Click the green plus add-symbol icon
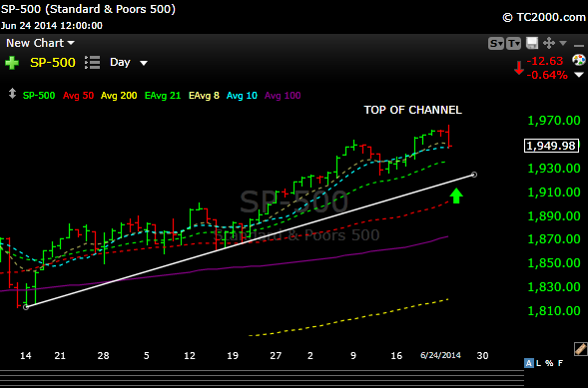The height and width of the screenshot is (388, 588). point(12,63)
